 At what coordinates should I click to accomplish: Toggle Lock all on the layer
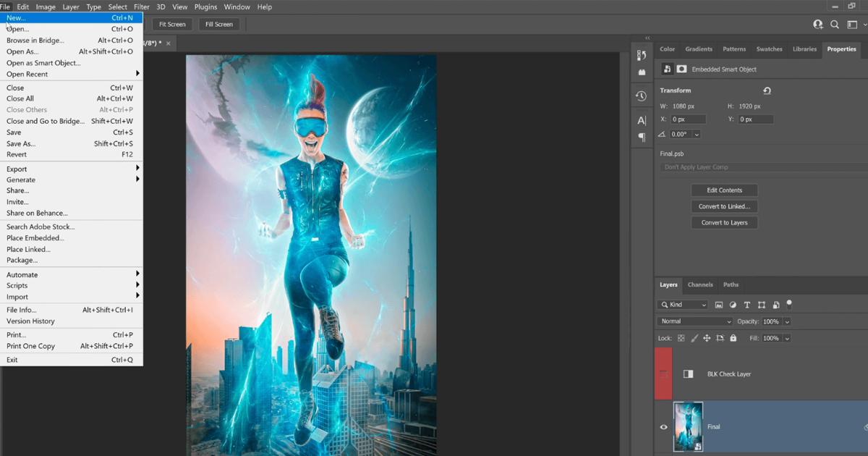click(x=733, y=337)
